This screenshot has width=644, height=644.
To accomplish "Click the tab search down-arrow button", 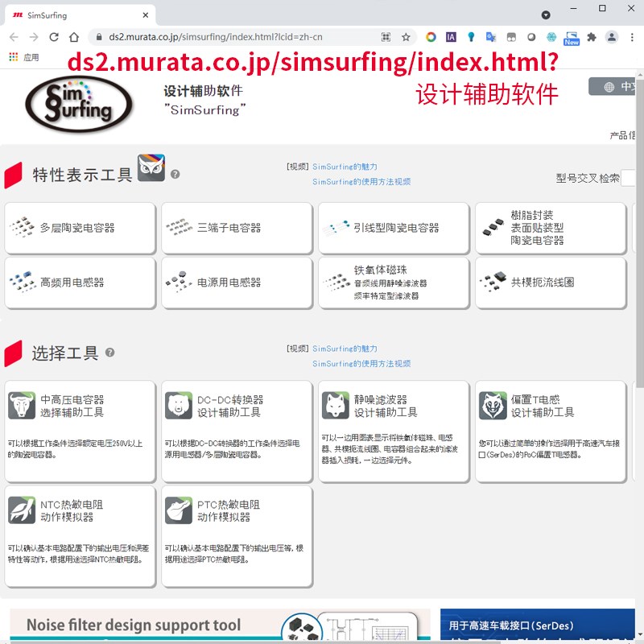I will point(546,15).
